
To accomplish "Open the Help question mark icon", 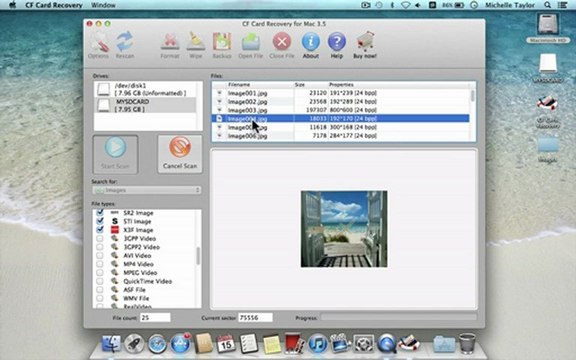I will (x=336, y=45).
